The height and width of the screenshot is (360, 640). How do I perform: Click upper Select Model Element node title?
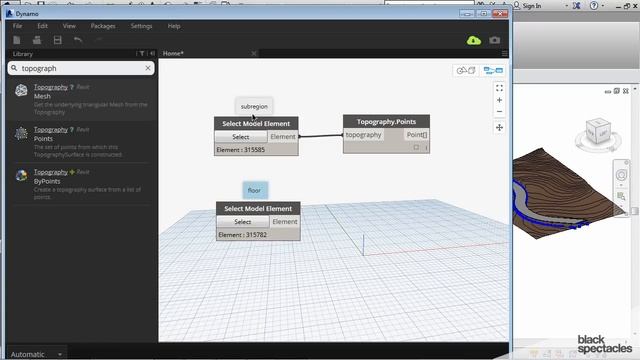click(256, 124)
